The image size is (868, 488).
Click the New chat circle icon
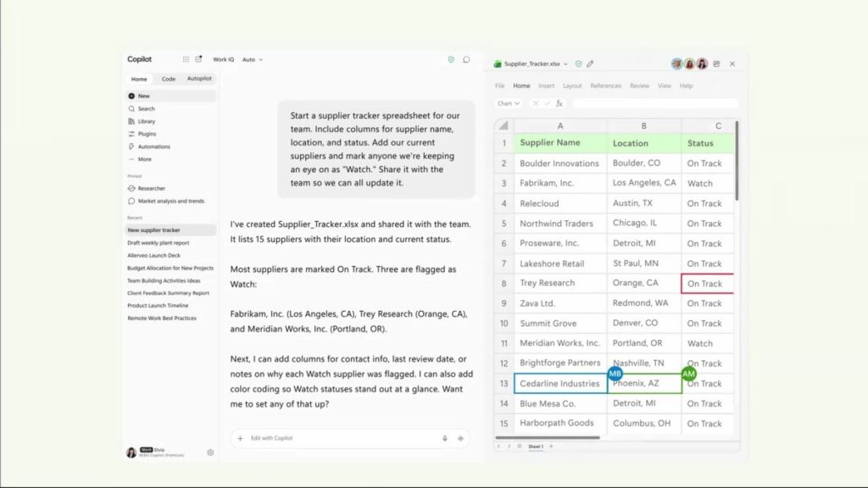[131, 96]
